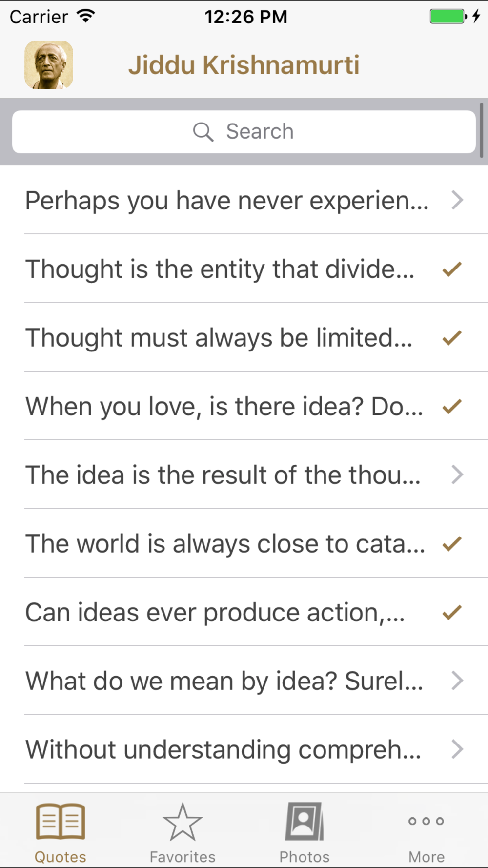Tap the More three-dots icon
The image size is (488, 868).
[427, 821]
